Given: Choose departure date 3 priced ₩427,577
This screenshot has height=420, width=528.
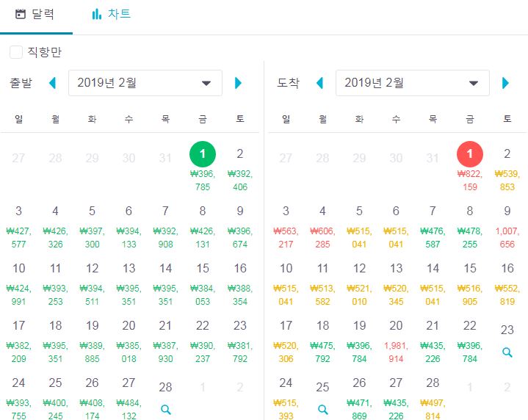Looking at the screenshot, I should pyautogui.click(x=18, y=228).
